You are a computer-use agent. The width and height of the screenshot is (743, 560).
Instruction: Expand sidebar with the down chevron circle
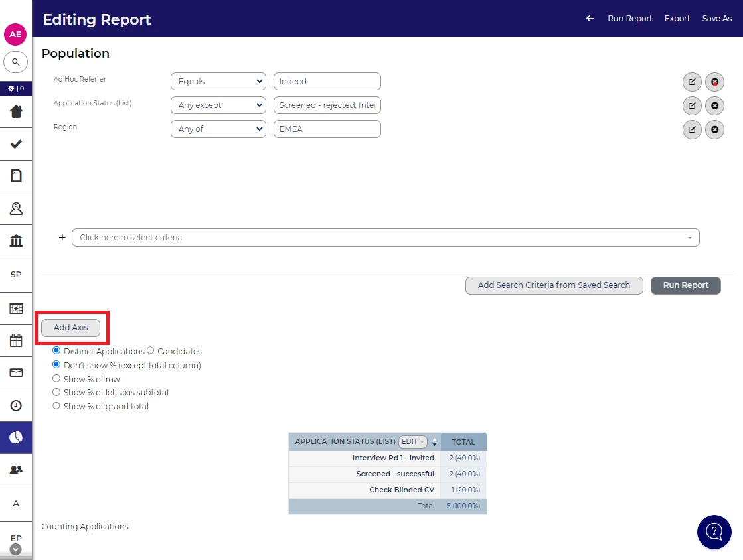[16, 549]
